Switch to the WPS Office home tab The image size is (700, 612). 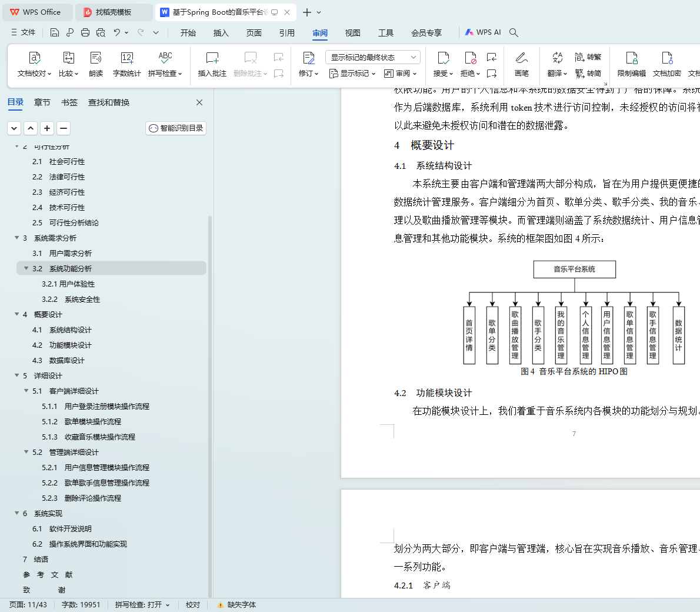37,12
